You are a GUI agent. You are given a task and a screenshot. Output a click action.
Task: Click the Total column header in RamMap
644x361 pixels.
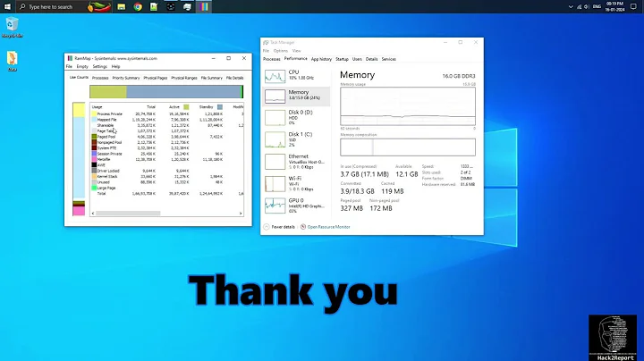pyautogui.click(x=151, y=107)
